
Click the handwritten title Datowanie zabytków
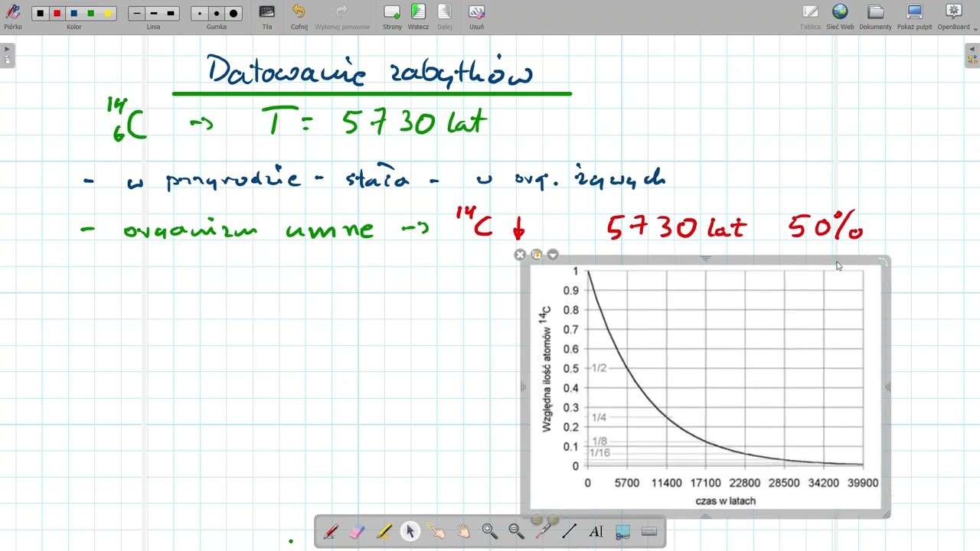point(370,71)
